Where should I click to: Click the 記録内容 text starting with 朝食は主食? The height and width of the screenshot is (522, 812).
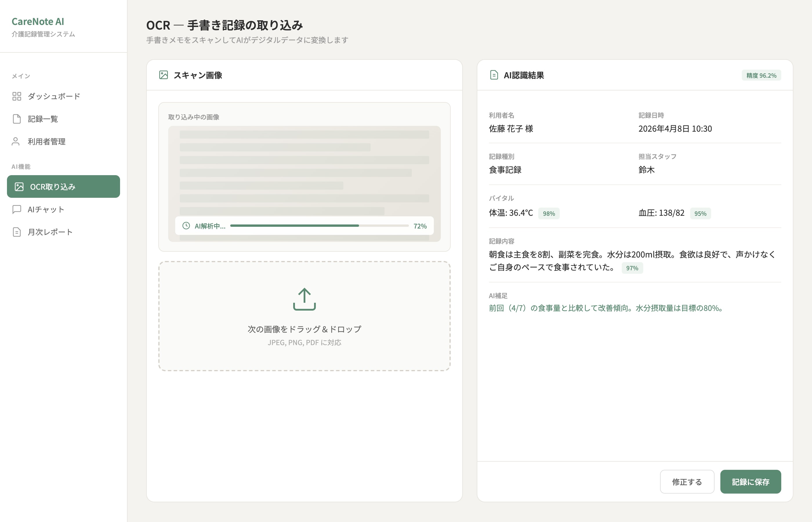[632, 261]
